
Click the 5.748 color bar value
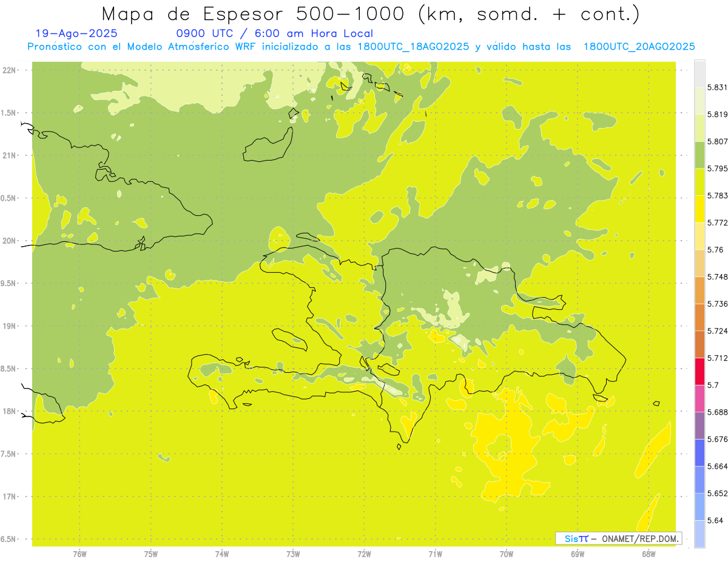[x=717, y=277]
